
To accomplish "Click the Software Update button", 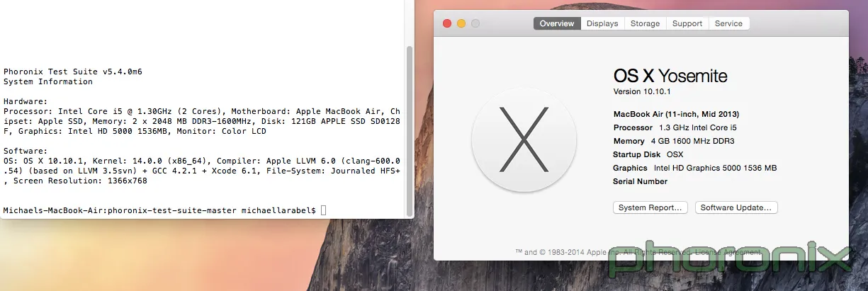I will 737,207.
